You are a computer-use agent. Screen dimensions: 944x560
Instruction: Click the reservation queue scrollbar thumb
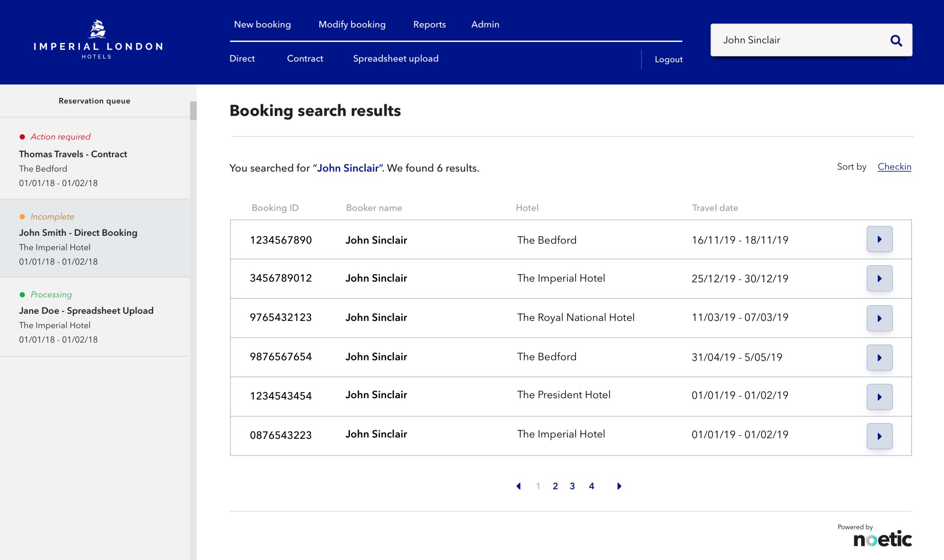tap(193, 111)
